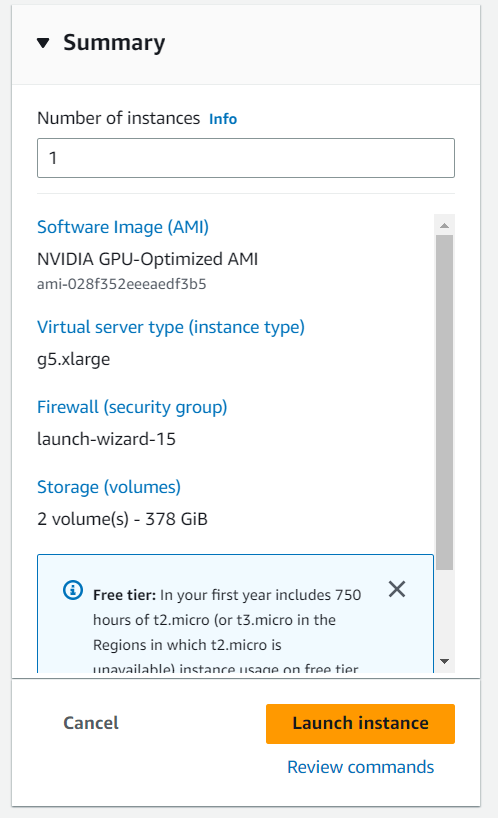This screenshot has width=498, height=818.
Task: Click the summary scrollbar up arrow
Action: 444,225
